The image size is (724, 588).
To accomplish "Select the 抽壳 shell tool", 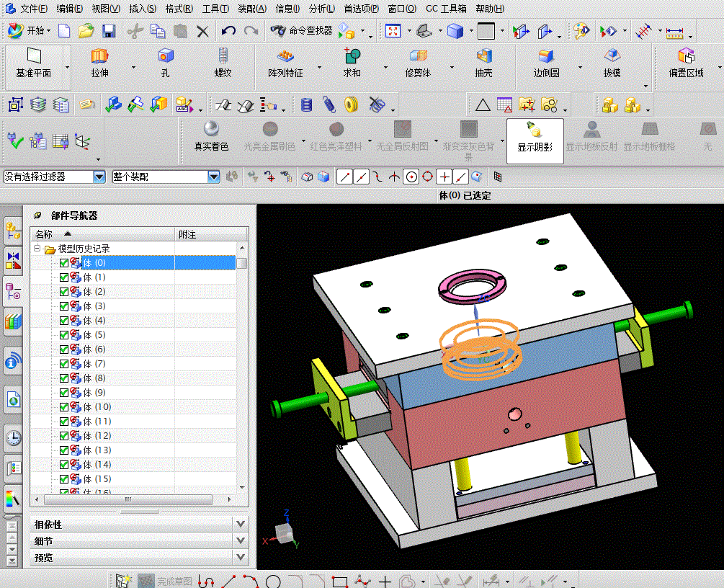I will coord(483,63).
